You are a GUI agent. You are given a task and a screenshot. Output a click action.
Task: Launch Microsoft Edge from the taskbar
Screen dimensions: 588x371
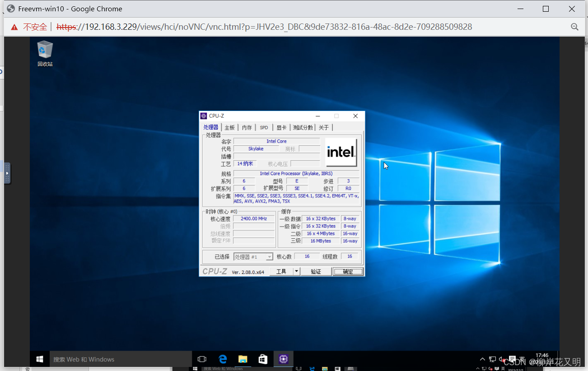click(x=223, y=359)
